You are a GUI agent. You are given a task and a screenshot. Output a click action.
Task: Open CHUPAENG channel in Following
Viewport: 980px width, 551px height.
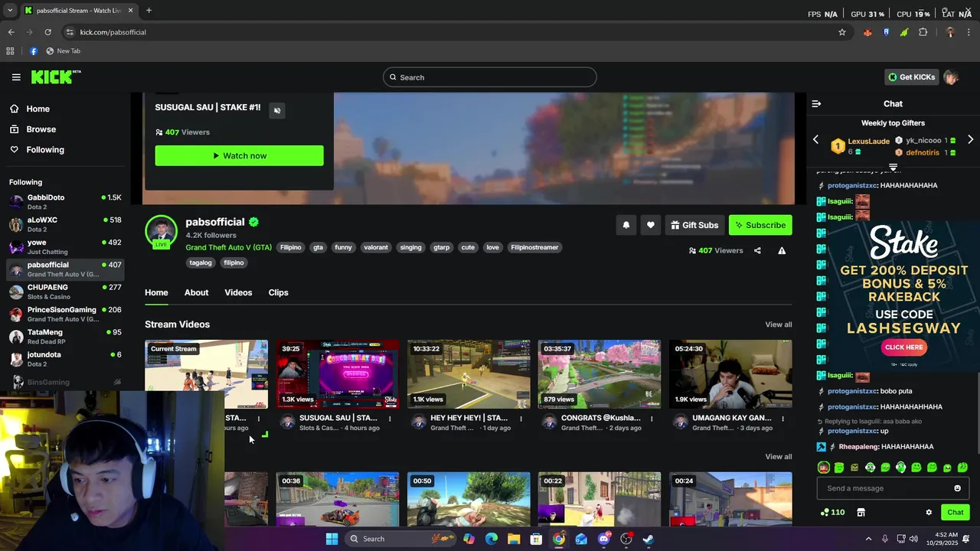65,292
